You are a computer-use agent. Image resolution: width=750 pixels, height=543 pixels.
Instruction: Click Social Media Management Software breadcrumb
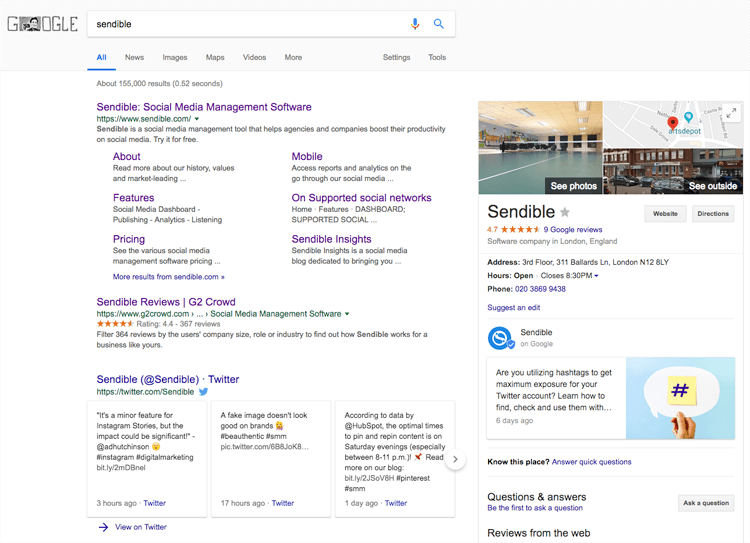coord(276,314)
